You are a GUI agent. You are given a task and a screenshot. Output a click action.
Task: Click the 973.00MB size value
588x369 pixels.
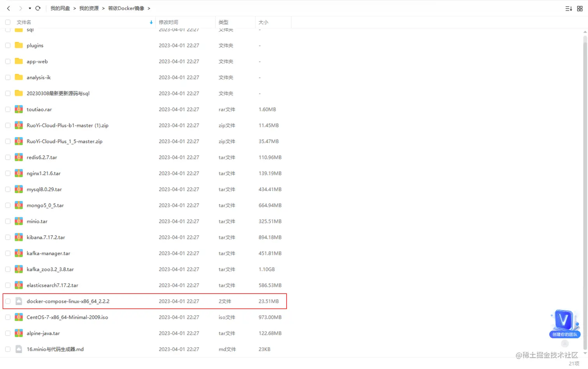(x=270, y=317)
